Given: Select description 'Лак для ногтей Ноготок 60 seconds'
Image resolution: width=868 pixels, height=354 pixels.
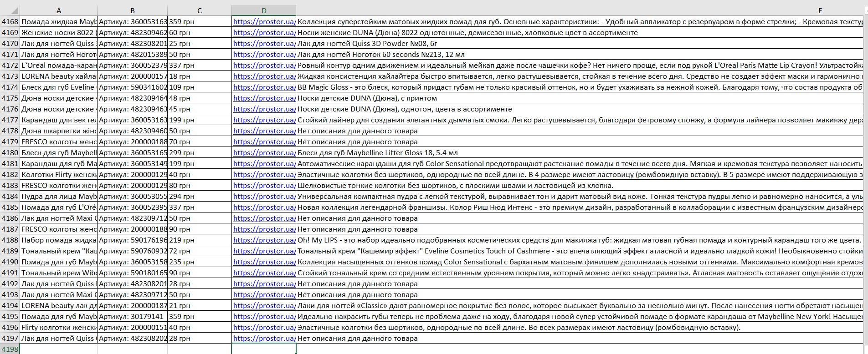Looking at the screenshot, I should tap(580, 54).
